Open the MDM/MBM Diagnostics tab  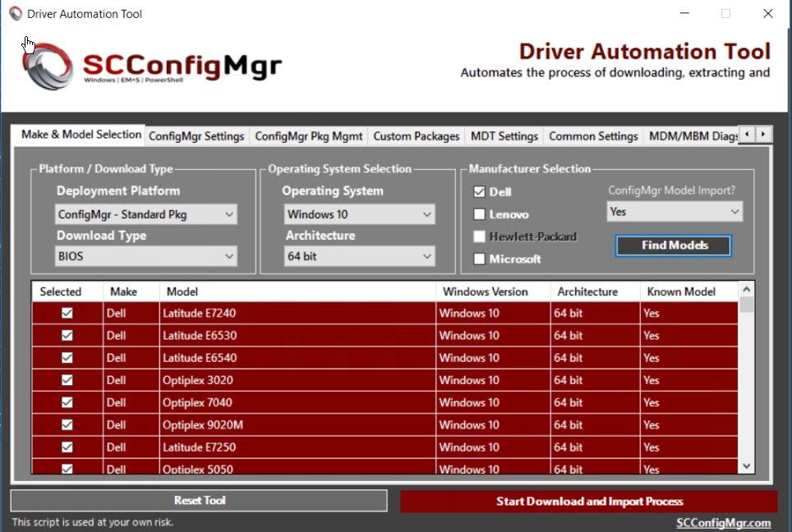(x=692, y=136)
